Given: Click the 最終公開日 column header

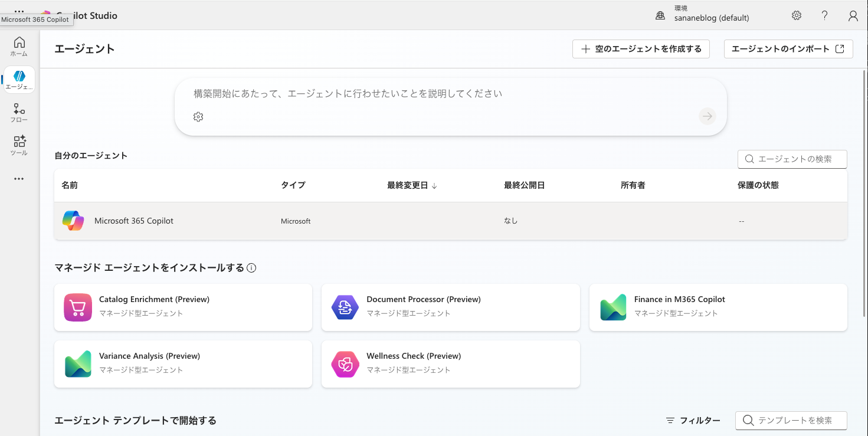Looking at the screenshot, I should pos(524,185).
